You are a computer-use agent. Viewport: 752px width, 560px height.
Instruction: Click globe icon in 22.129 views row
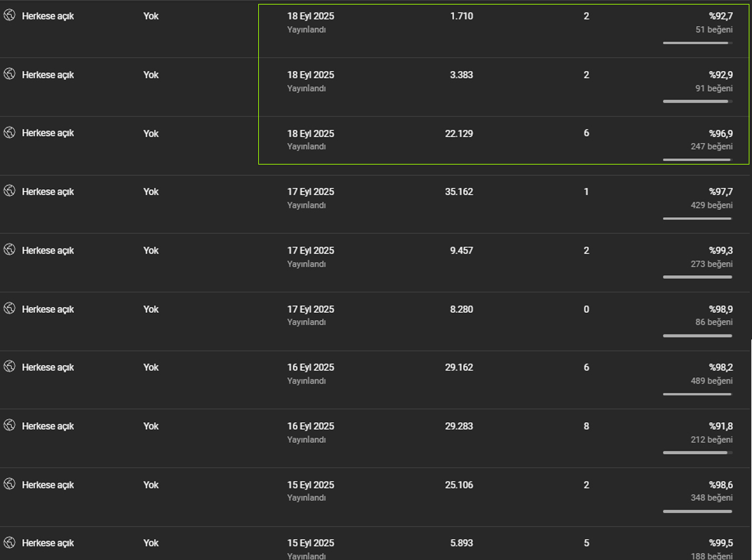[x=10, y=132]
